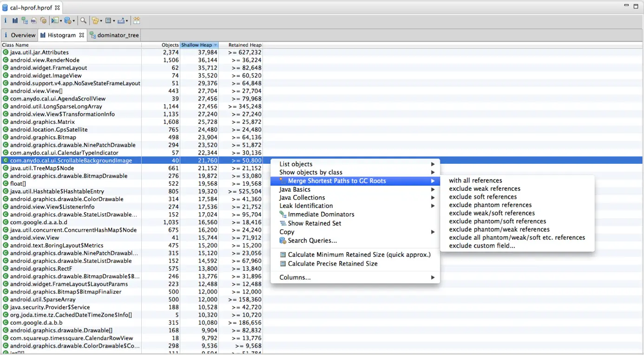Compare to another heap dump icon
This screenshot has width=644, height=355.
[x=137, y=20]
